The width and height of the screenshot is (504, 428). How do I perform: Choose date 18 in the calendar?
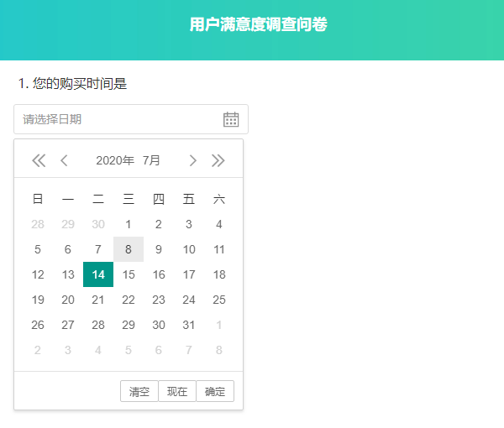[219, 274]
